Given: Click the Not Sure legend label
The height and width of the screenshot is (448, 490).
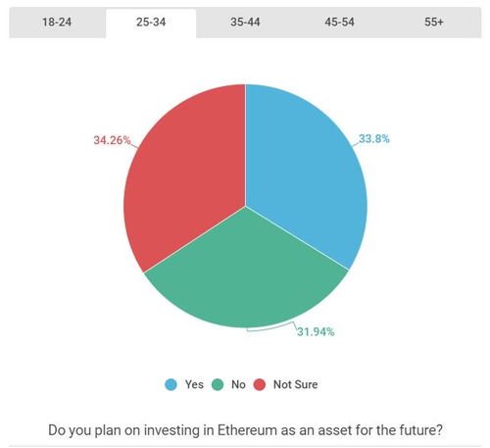Looking at the screenshot, I should point(295,384).
